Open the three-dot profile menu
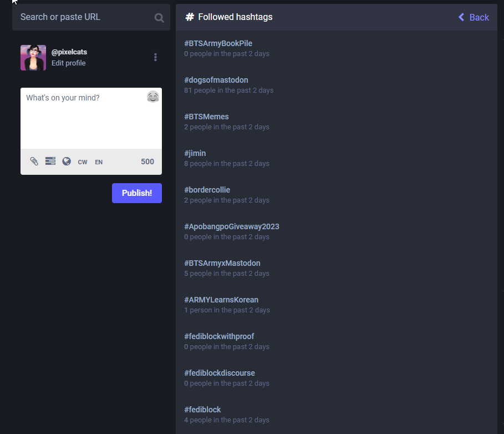The width and height of the screenshot is (504, 434). 155,57
